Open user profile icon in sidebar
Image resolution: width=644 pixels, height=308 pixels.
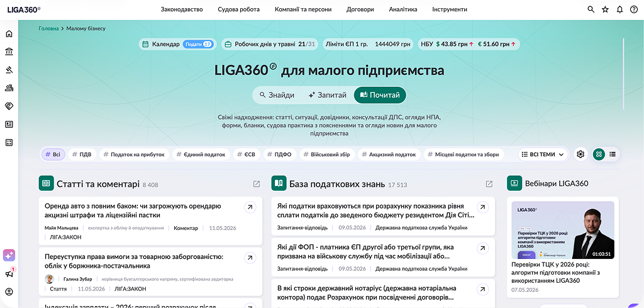pos(9,292)
